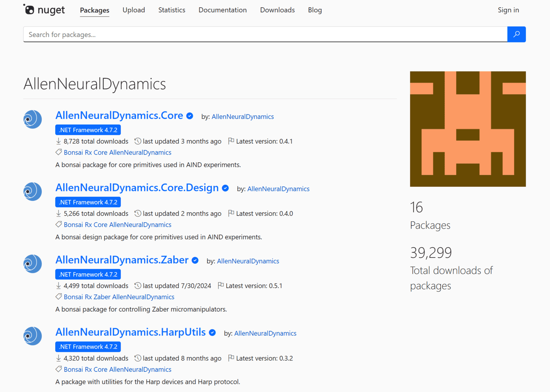Click flag icon beside Latest version 0.5.1
Screen dimensions: 550x392
(221, 285)
